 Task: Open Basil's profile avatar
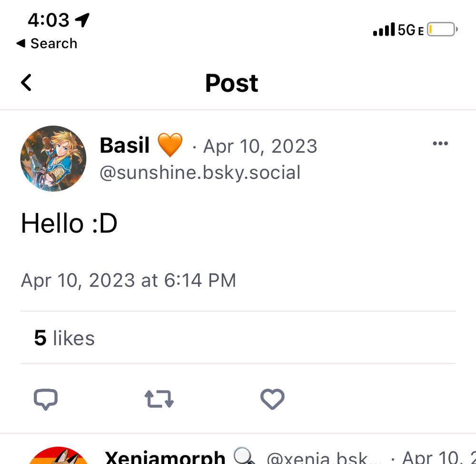coord(53,158)
